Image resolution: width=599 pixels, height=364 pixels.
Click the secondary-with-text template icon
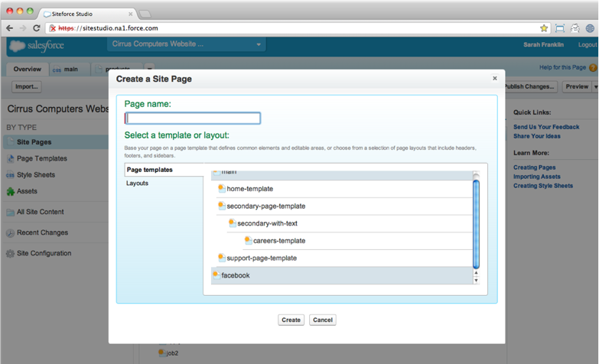click(x=232, y=223)
